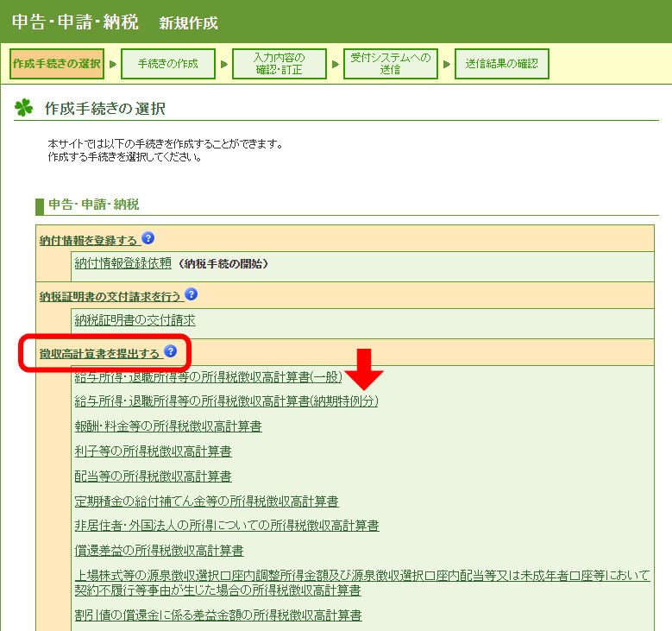This screenshot has width=672, height=631.
Task: Click the 徴収高計算書を提出する heading link
Action: coord(100,353)
